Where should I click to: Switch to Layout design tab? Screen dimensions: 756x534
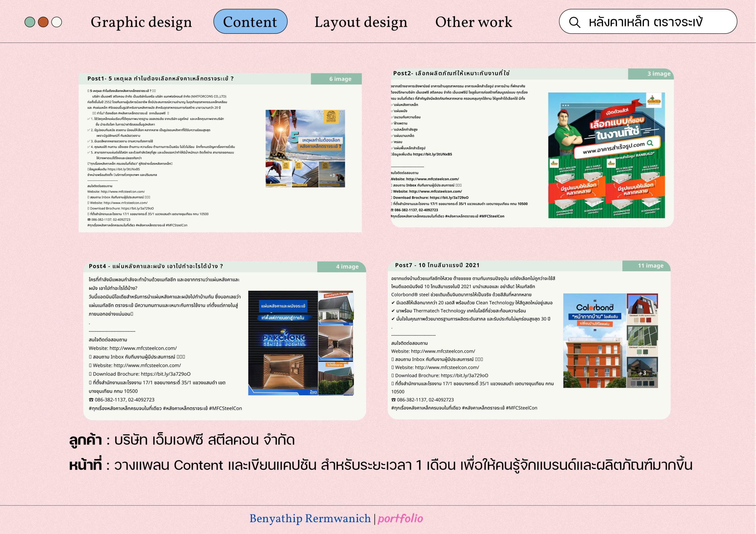[361, 22]
